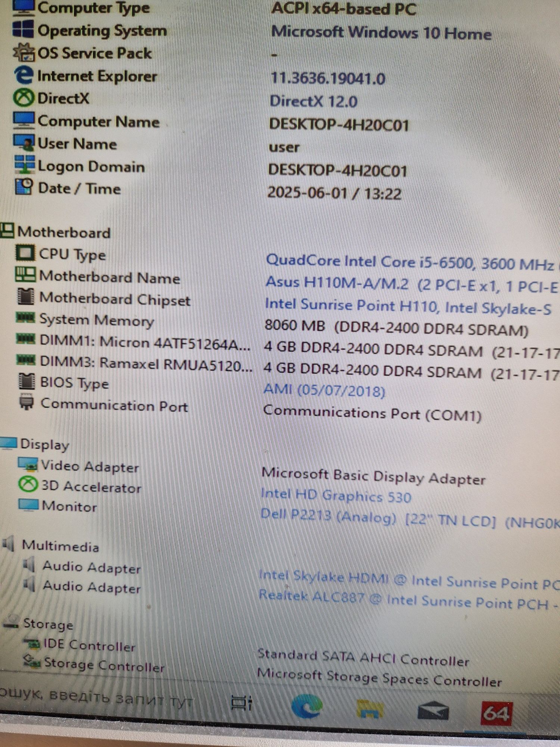The width and height of the screenshot is (560, 747).
Task: Open the QuadCore Intel Core i5-6500 link
Action: (x=410, y=262)
